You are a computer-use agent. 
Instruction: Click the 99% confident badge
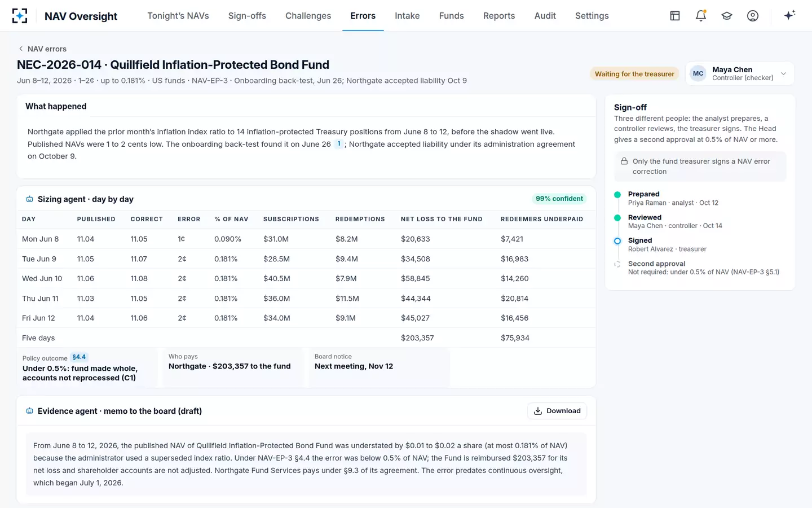coord(559,199)
